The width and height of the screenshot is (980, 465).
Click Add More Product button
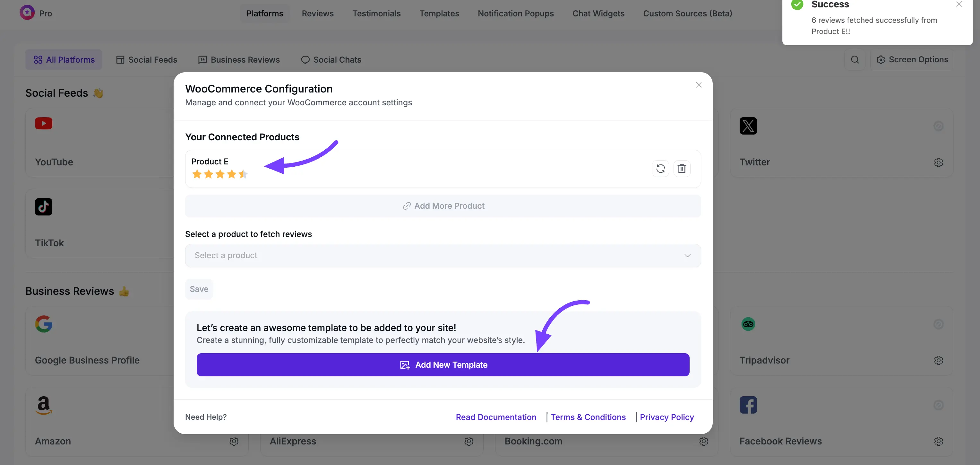(x=443, y=206)
